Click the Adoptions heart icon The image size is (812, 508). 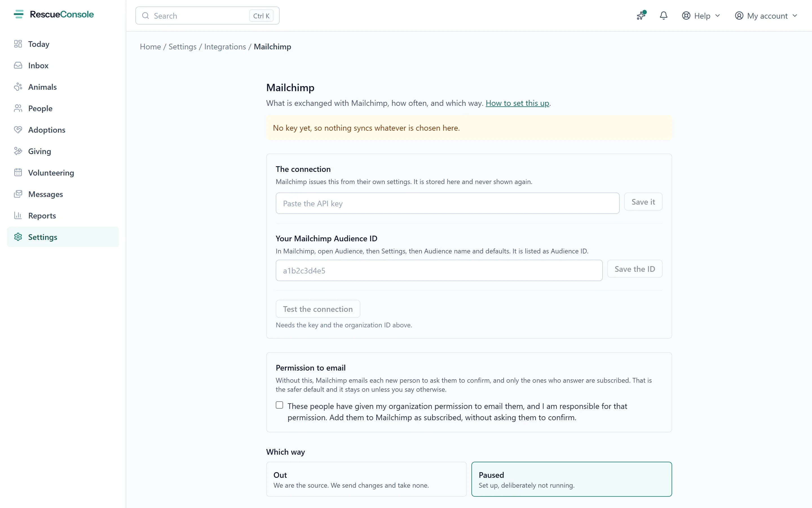coord(18,130)
